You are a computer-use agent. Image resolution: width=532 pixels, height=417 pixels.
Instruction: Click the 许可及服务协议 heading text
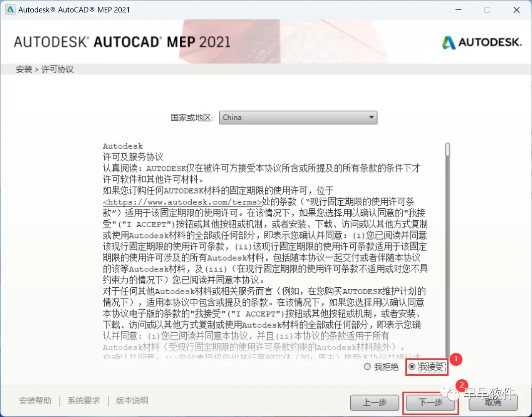tap(133, 157)
